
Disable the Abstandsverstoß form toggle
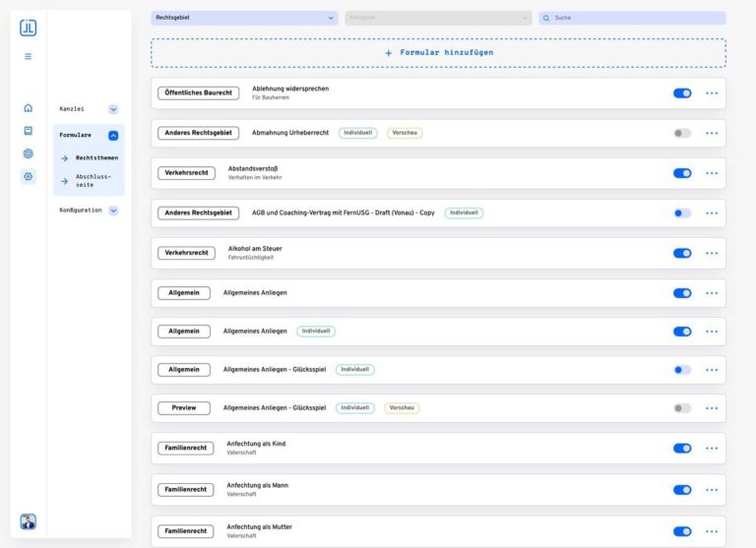click(681, 173)
